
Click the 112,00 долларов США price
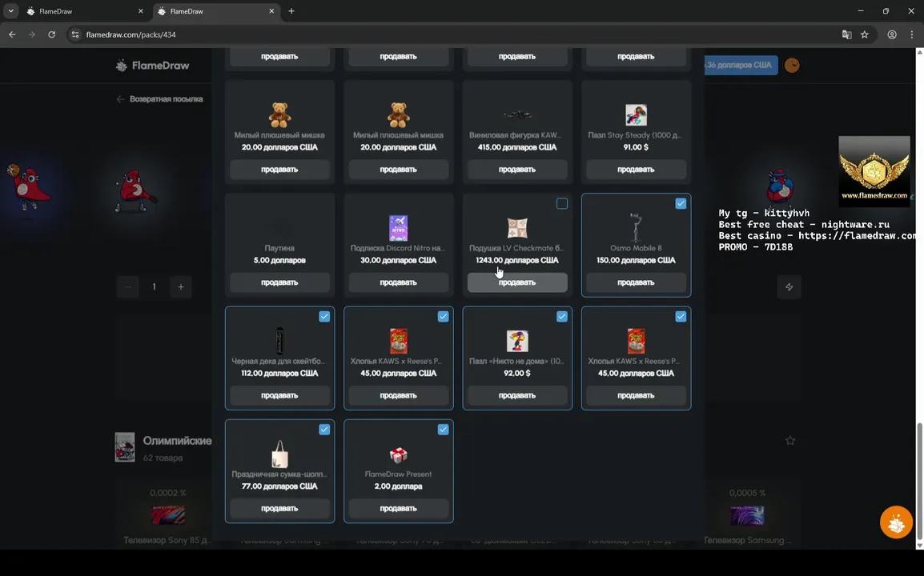pos(279,373)
